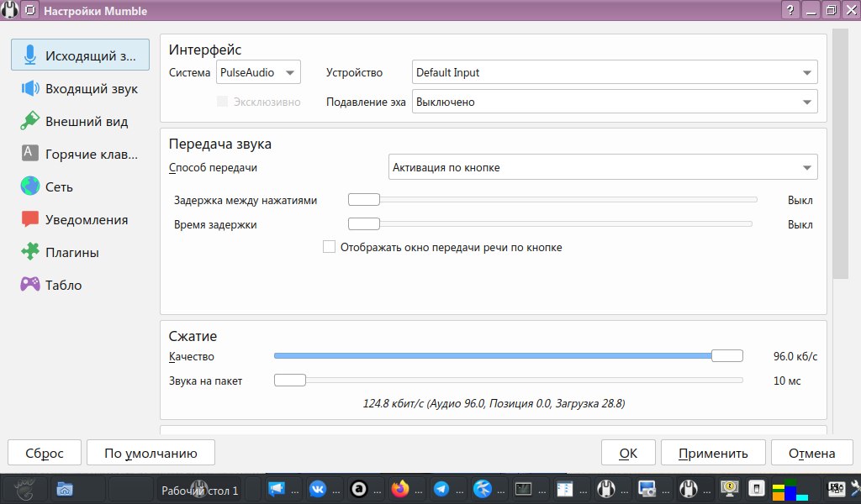This screenshot has height=504, width=861.
Task: Click the По умолчанию button
Action: coord(151,453)
